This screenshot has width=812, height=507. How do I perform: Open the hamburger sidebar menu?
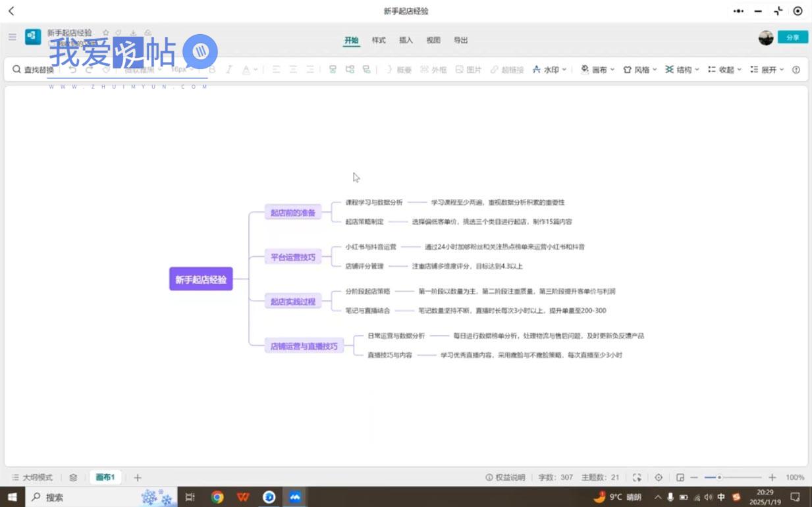[x=12, y=37]
